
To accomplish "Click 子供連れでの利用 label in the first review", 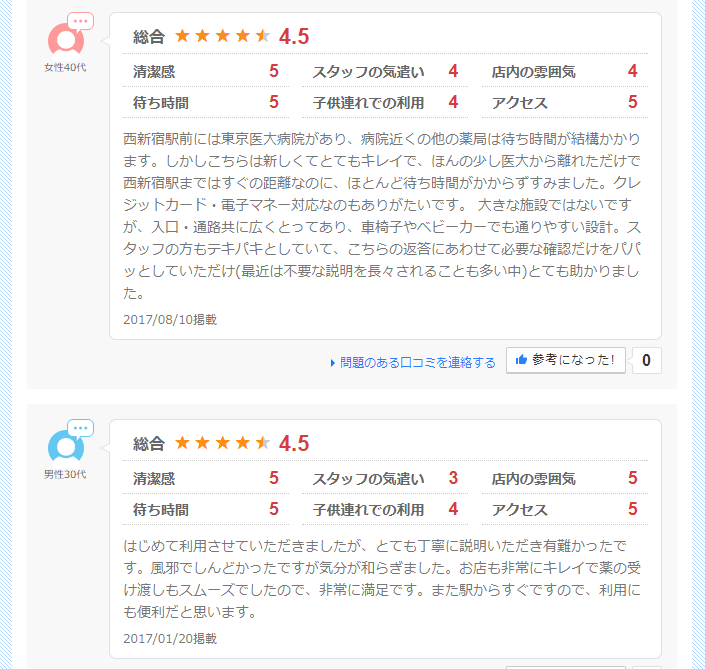I will pos(368,102).
